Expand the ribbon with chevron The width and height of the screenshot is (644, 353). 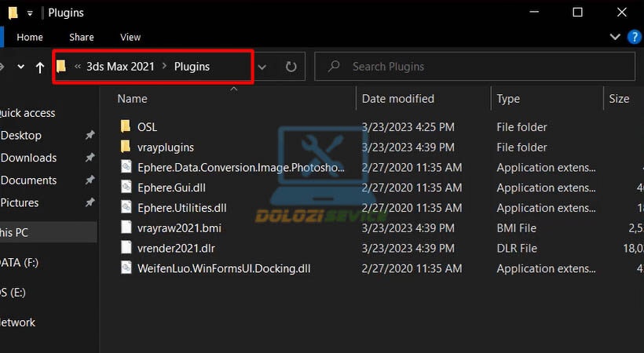(615, 37)
